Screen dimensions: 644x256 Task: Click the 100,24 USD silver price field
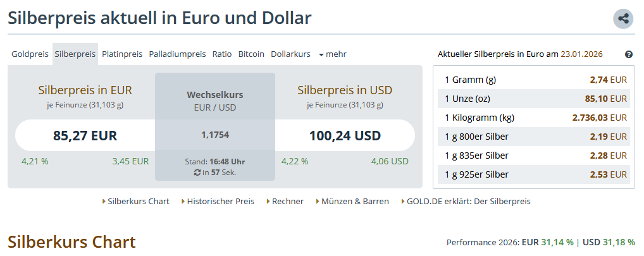coord(345,135)
